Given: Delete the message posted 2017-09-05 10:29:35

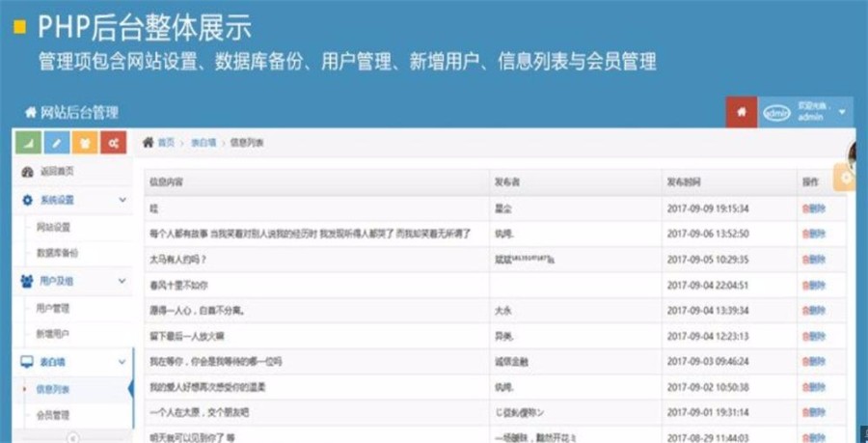Looking at the screenshot, I should 814,260.
